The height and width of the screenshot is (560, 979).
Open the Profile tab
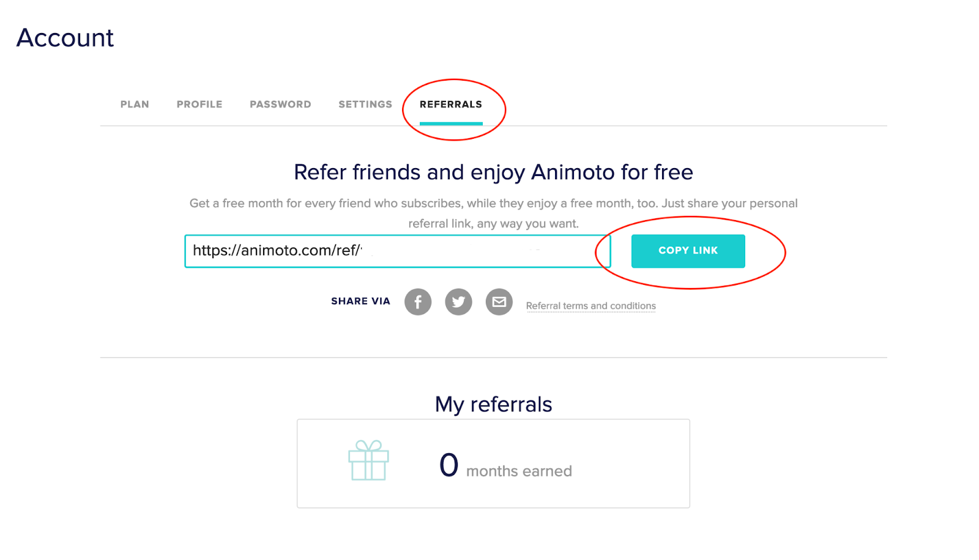tap(199, 105)
